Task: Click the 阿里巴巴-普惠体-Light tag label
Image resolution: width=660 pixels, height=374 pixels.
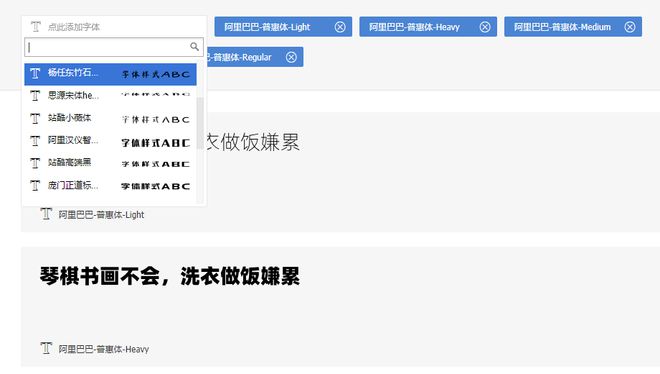Action: tap(267, 27)
